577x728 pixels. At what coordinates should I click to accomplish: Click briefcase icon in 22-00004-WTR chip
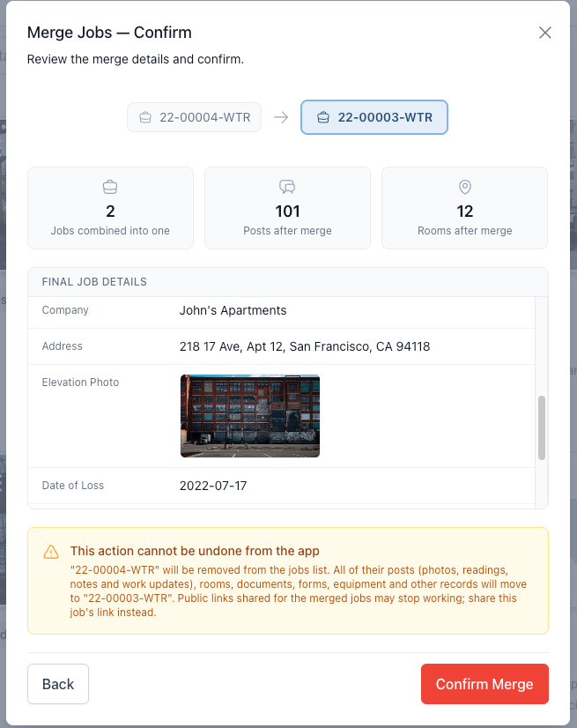[x=145, y=117]
